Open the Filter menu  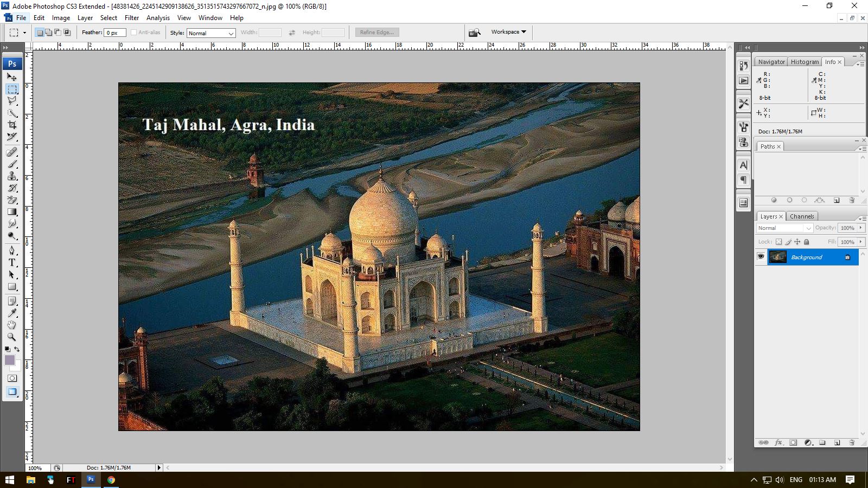[132, 18]
